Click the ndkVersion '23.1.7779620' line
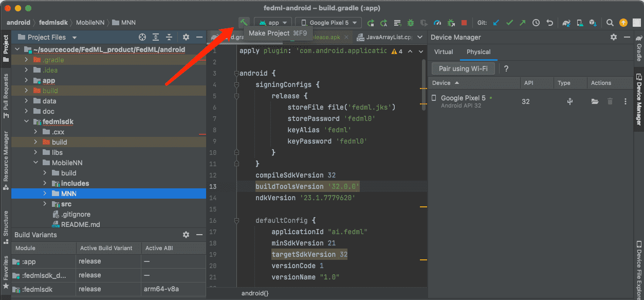This screenshot has height=300, width=644. (x=305, y=198)
